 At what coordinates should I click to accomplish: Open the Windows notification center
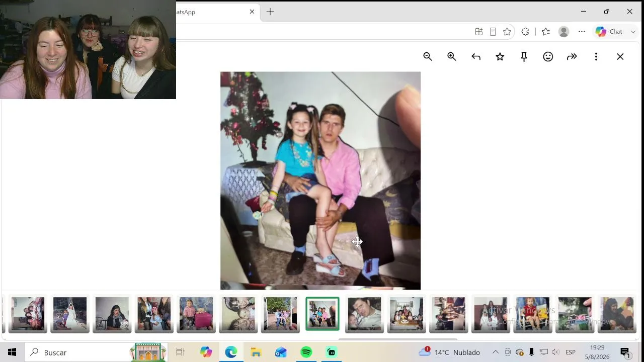click(625, 352)
